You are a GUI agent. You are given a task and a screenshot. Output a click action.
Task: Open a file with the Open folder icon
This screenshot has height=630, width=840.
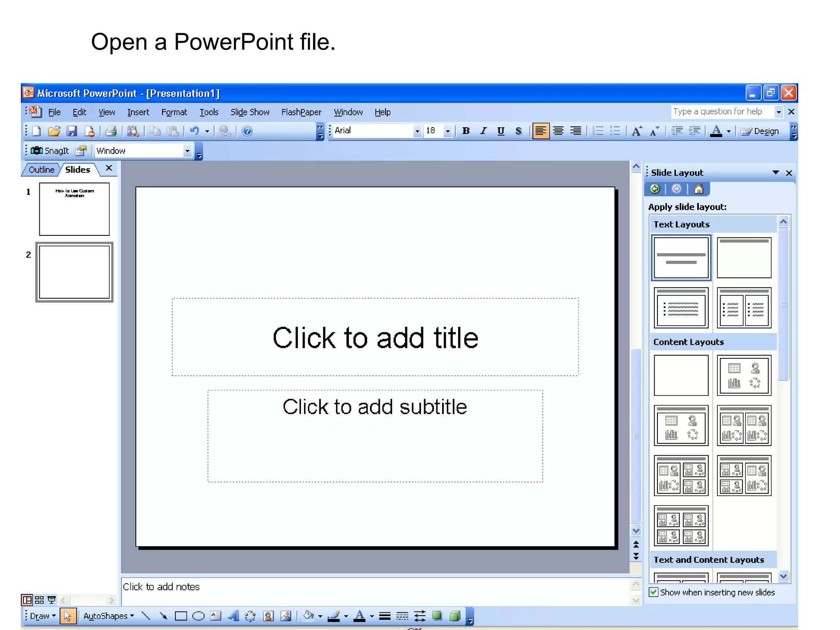tap(54, 131)
